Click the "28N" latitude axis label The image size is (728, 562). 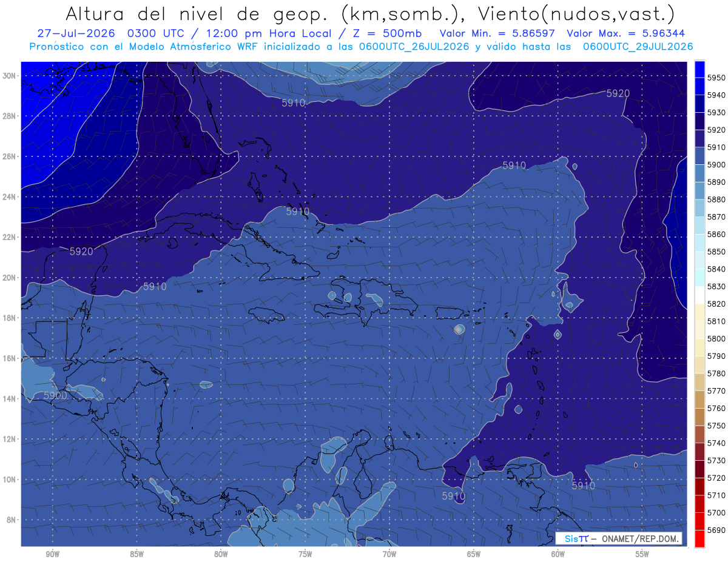(10, 116)
